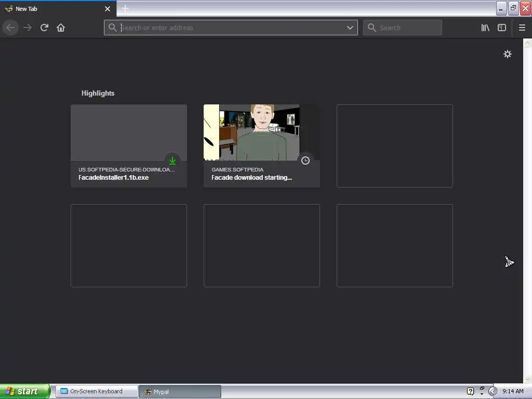Click green download icon on FacadeInstaller card
The width and height of the screenshot is (532, 399).
click(x=172, y=161)
